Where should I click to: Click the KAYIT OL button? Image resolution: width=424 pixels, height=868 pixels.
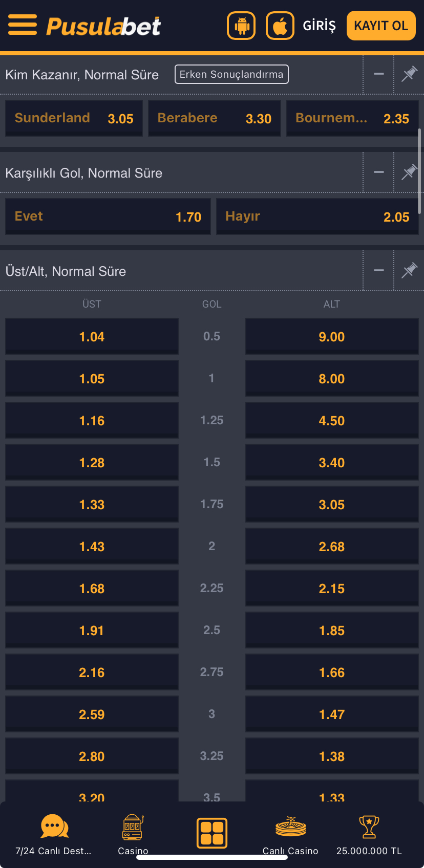pyautogui.click(x=381, y=26)
